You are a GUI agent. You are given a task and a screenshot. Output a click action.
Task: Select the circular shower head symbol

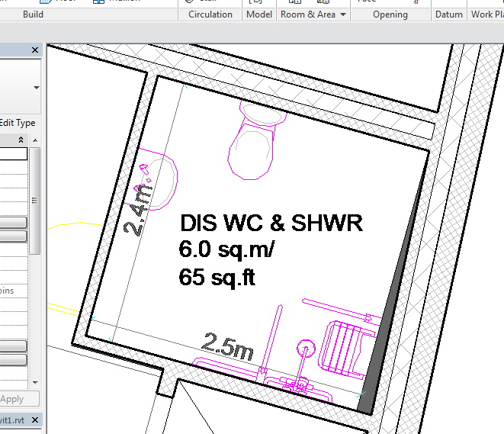[306, 349]
